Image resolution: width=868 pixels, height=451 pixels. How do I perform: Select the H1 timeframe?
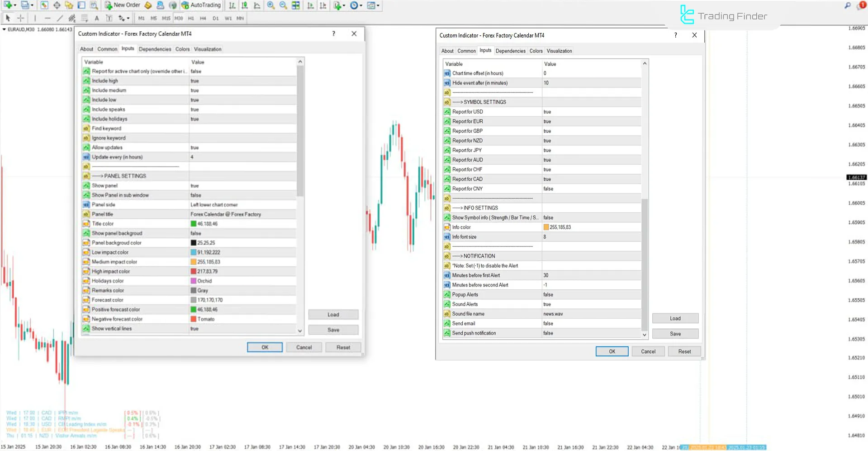click(190, 19)
